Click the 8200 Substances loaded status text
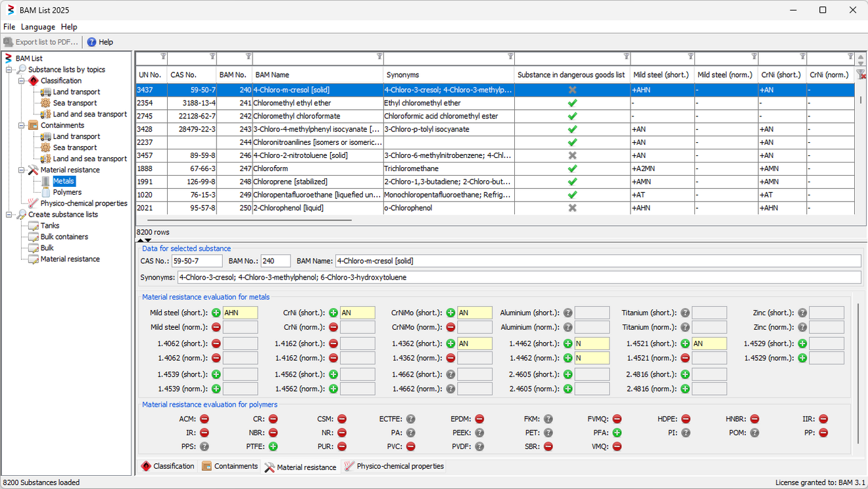Viewport: 868px width, 489px height. click(41, 482)
